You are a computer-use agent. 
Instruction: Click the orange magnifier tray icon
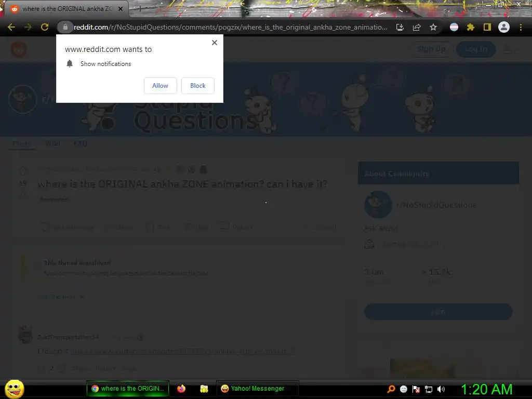tap(391, 389)
